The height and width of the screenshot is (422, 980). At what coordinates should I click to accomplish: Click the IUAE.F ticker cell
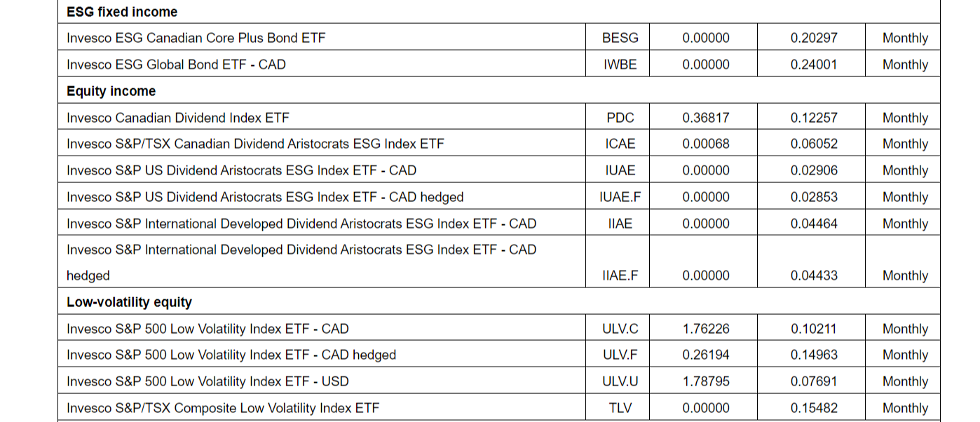click(620, 197)
